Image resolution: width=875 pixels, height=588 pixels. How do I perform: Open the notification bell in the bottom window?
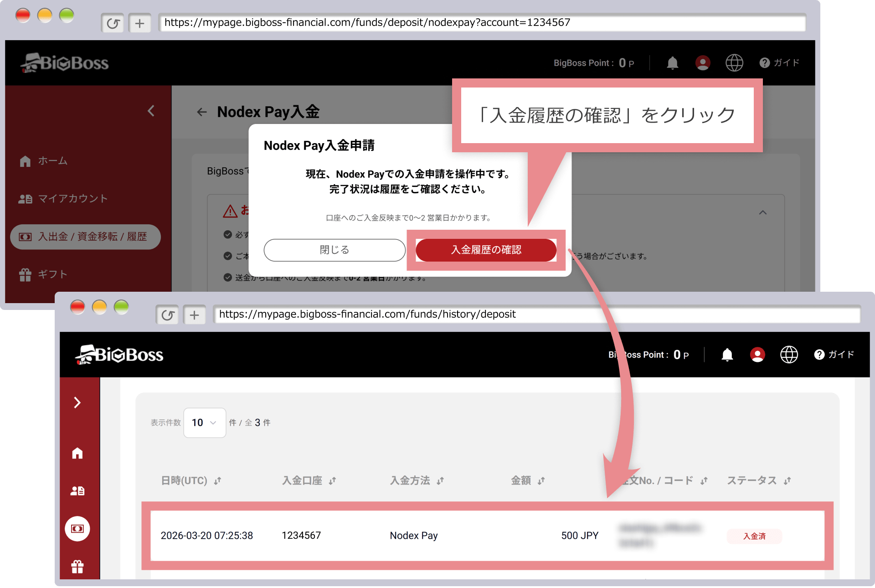pyautogui.click(x=727, y=355)
